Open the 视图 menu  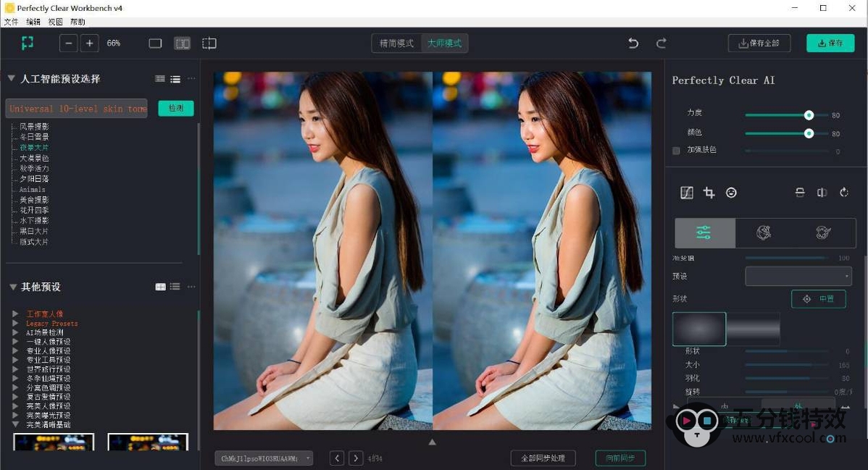click(55, 22)
